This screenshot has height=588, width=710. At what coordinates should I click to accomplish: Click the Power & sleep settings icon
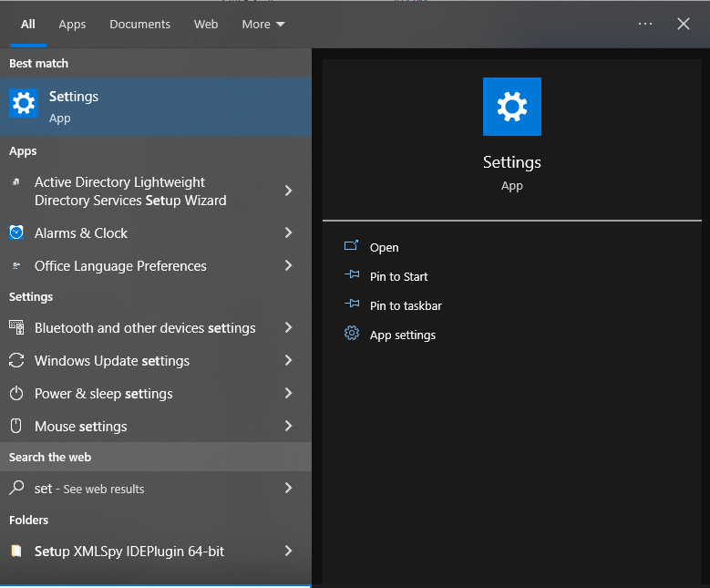tap(16, 394)
